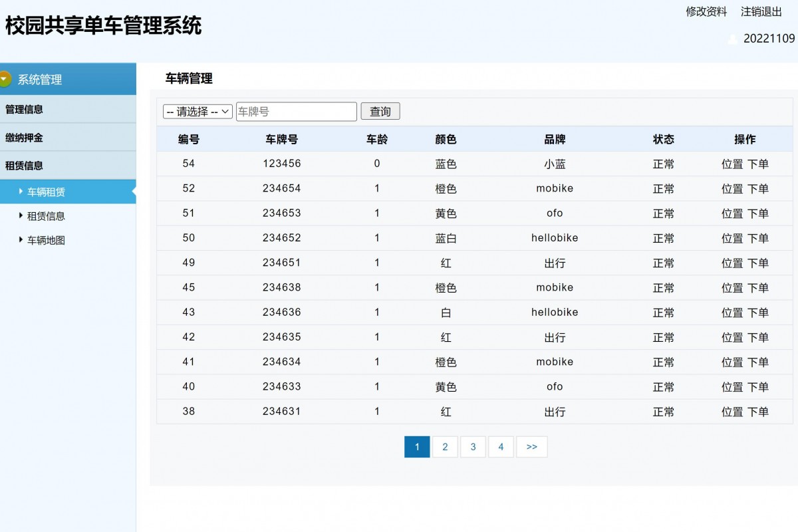Click the 车牌号 search input field
The width and height of the screenshot is (798, 532).
tap(296, 112)
